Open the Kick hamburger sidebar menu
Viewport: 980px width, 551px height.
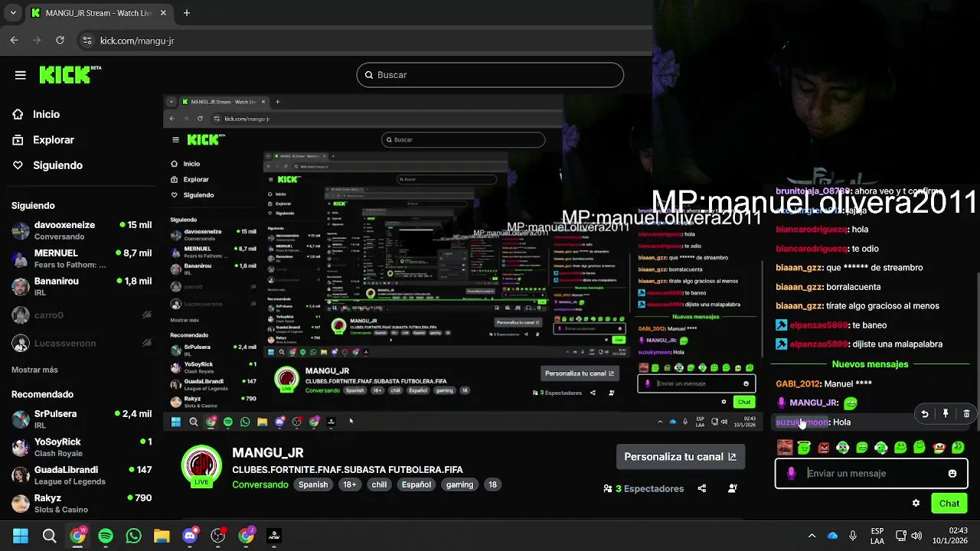[21, 75]
